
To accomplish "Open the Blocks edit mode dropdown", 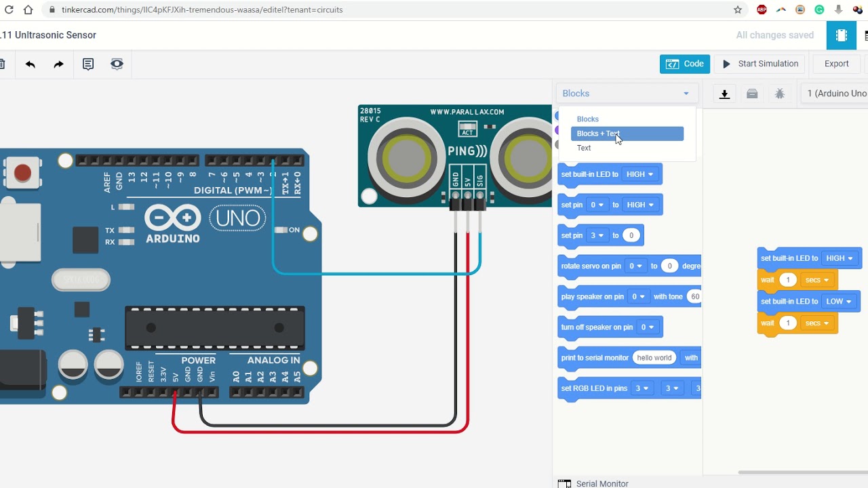I will tap(627, 94).
